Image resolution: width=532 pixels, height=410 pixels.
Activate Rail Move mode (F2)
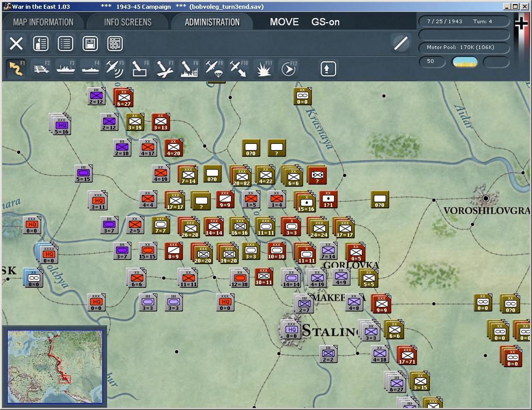pos(41,69)
